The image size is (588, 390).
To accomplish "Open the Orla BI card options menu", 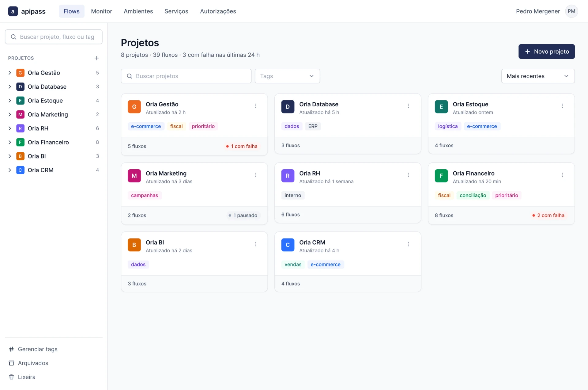I will pyautogui.click(x=255, y=244).
